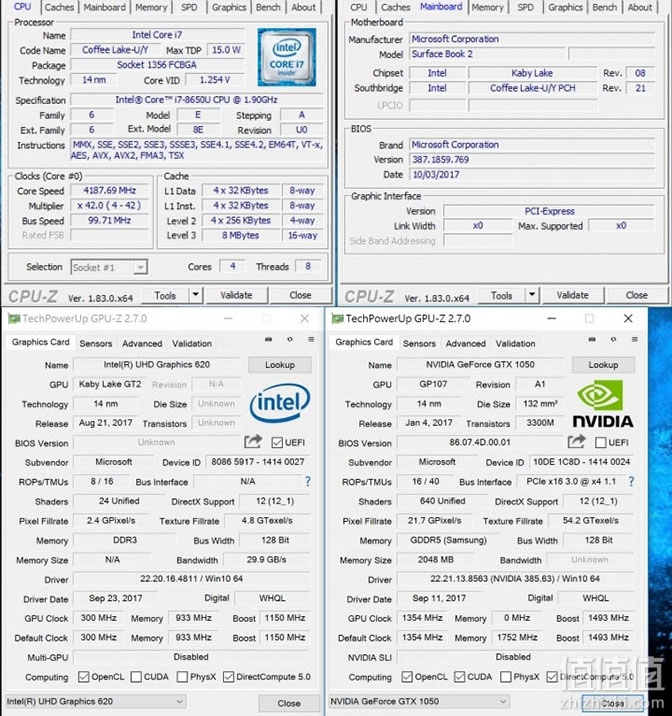Open the About tab in the right CPU-Z window
The width and height of the screenshot is (672, 716).
pos(640,7)
